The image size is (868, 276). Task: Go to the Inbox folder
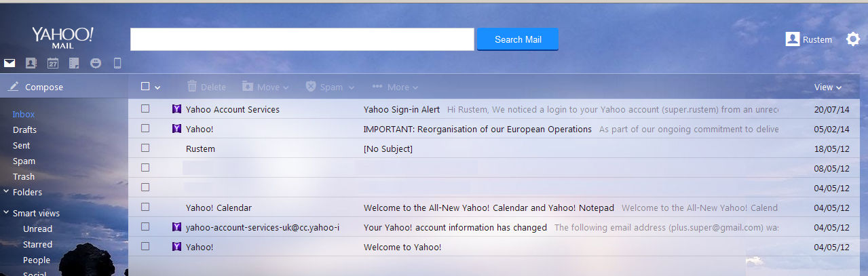point(24,114)
